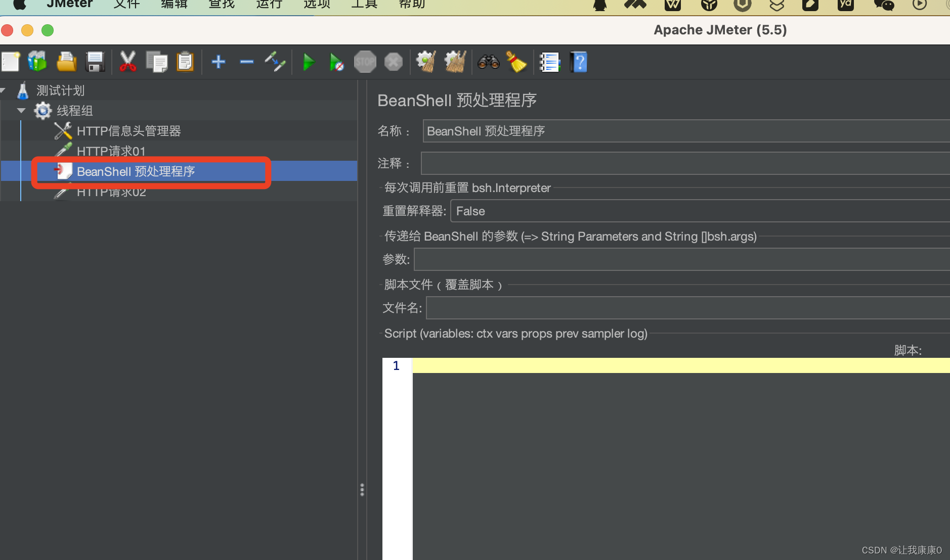Viewport: 950px width, 560px height.
Task: Click the Copy icon in toolbar
Action: click(157, 62)
